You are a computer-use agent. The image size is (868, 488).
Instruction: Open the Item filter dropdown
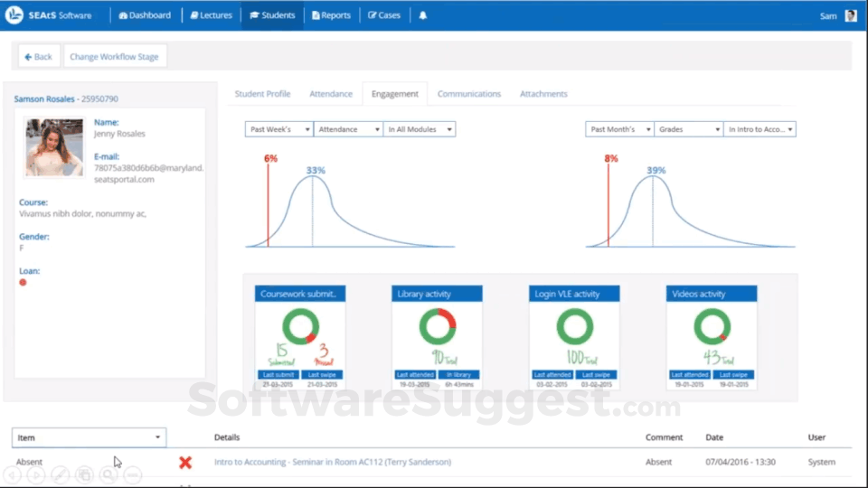point(90,437)
